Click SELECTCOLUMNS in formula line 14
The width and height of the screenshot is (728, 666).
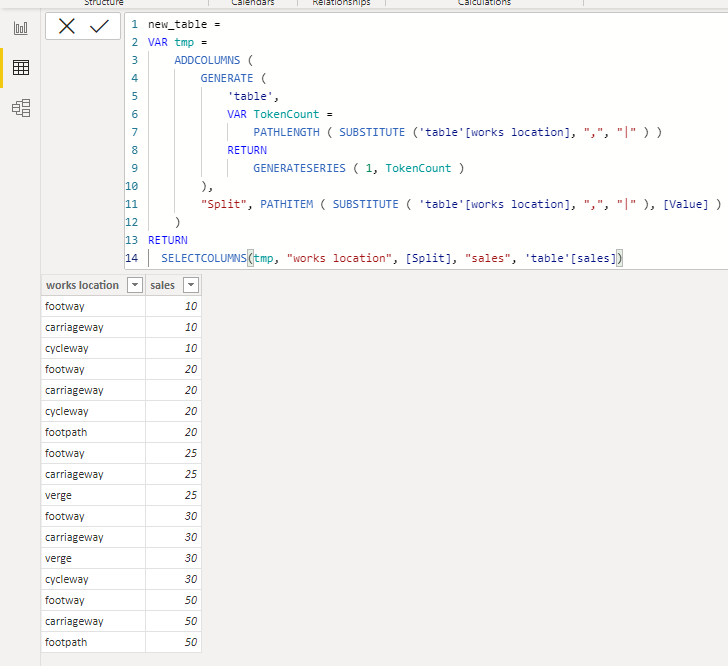coord(203,258)
